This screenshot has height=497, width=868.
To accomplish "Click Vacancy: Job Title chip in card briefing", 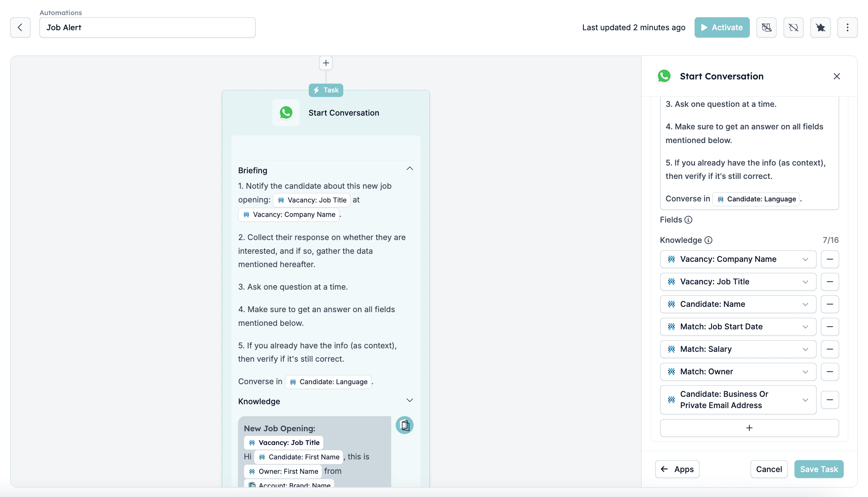I will pos(312,200).
